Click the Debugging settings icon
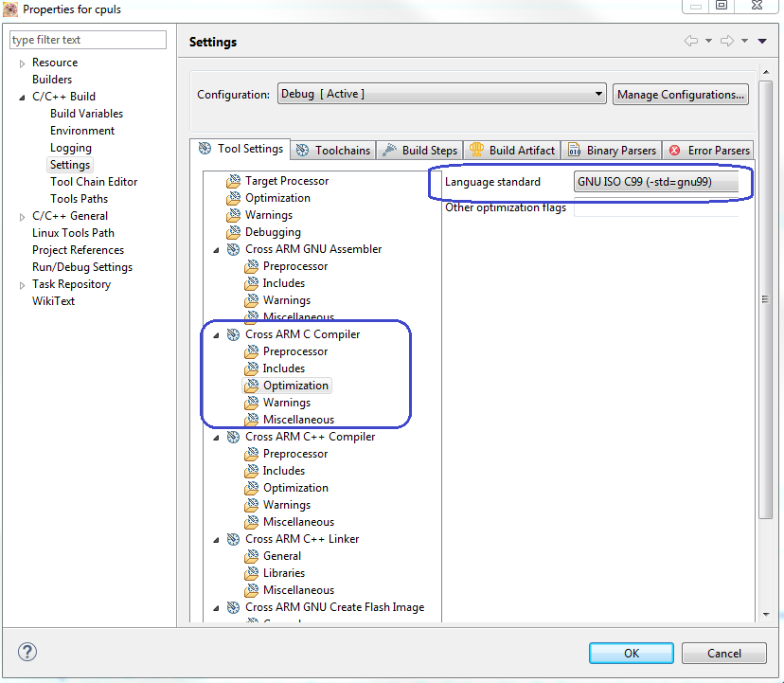The height and width of the screenshot is (683, 784). (x=233, y=232)
